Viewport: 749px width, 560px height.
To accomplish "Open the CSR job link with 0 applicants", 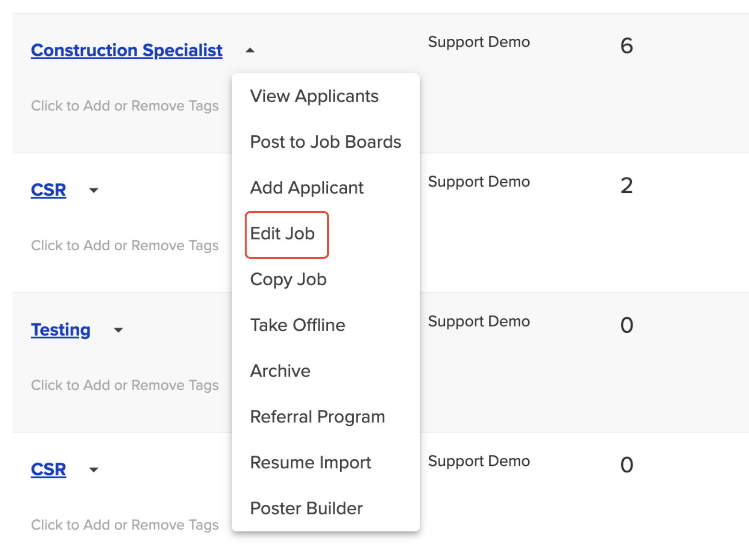I will pos(48,470).
